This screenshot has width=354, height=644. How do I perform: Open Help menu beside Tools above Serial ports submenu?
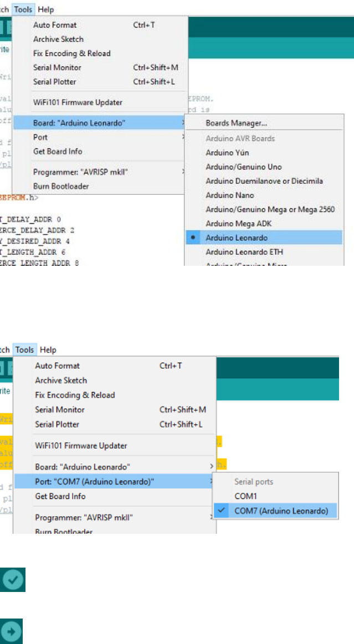point(48,350)
